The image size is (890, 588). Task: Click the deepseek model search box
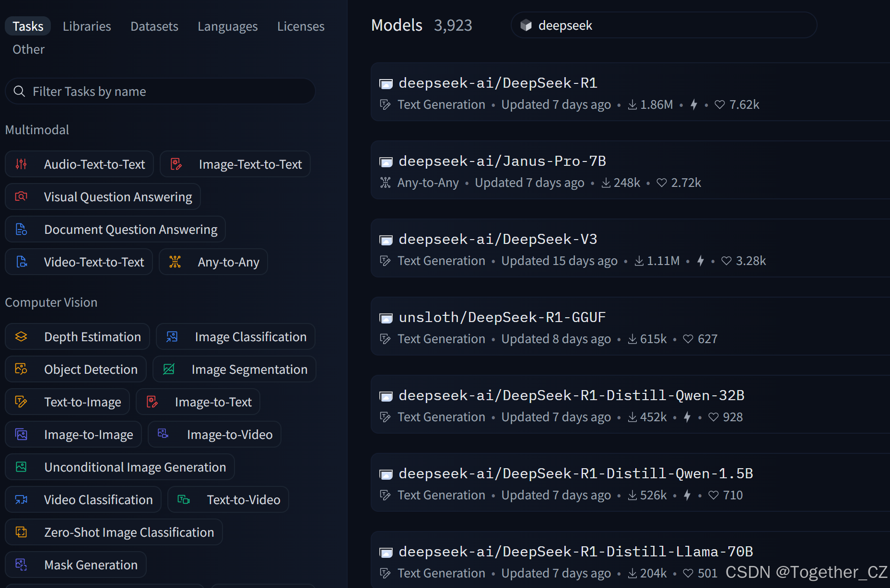pos(664,25)
